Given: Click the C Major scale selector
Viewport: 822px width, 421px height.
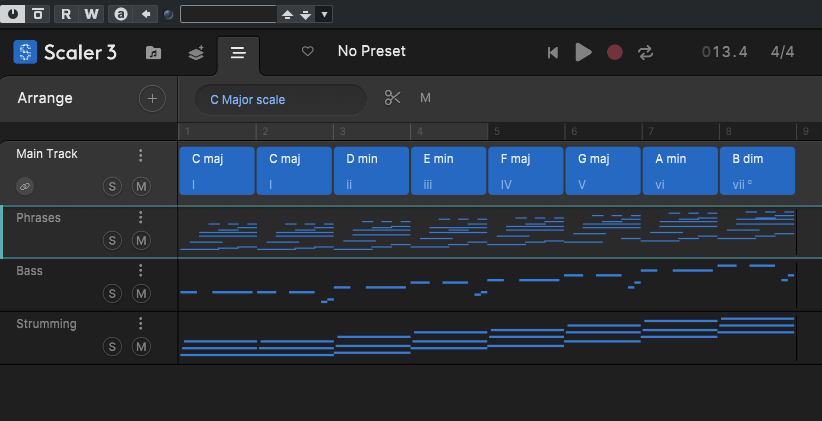Looking at the screenshot, I should (x=280, y=99).
